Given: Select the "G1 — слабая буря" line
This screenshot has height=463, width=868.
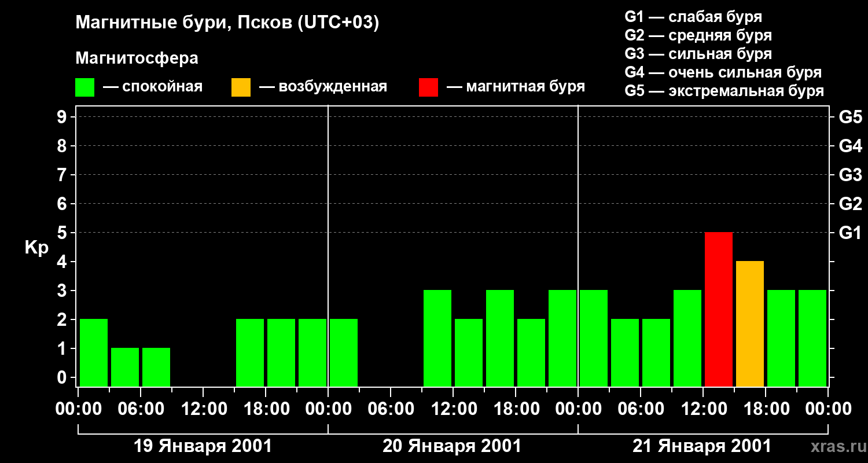Looking at the screenshot, I should pyautogui.click(x=693, y=17).
